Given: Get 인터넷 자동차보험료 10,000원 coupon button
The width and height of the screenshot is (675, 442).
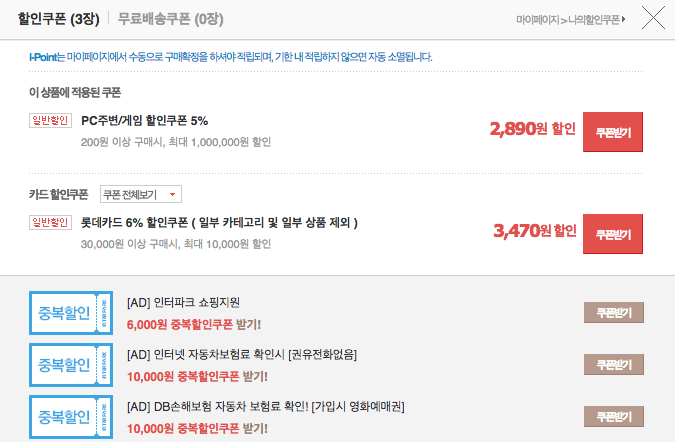Looking at the screenshot, I should tap(614, 365).
